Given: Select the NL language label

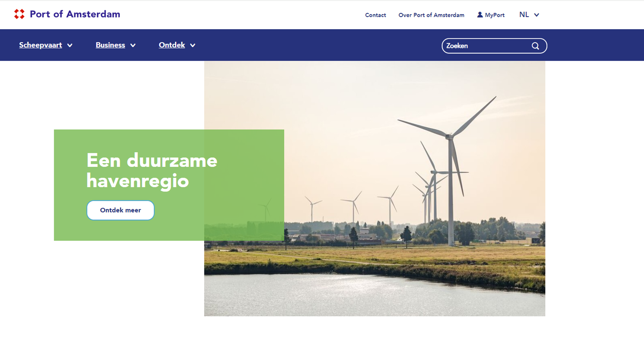Looking at the screenshot, I should point(524,15).
